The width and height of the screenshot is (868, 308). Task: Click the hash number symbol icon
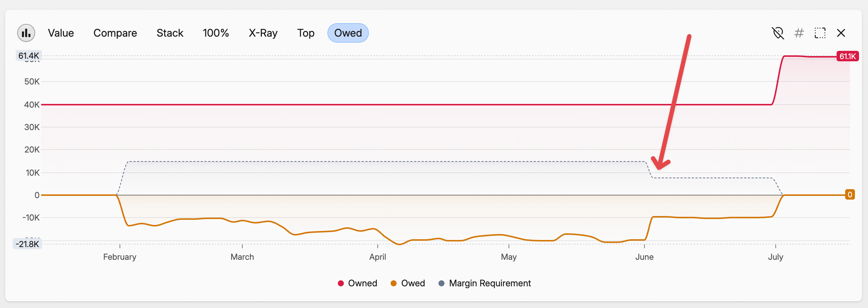(x=799, y=33)
